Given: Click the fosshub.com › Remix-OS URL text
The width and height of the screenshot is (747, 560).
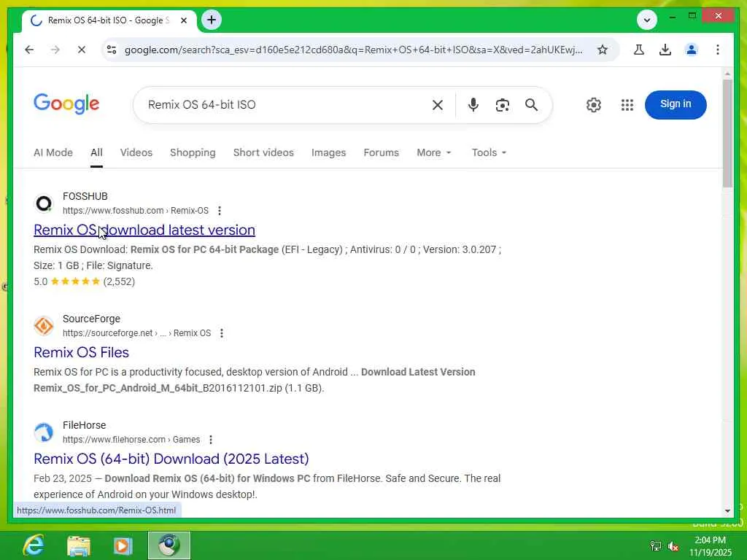Looking at the screenshot, I should pos(136,211).
